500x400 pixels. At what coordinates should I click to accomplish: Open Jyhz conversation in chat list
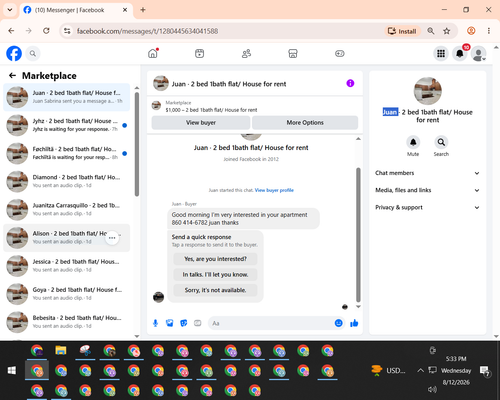pos(67,125)
